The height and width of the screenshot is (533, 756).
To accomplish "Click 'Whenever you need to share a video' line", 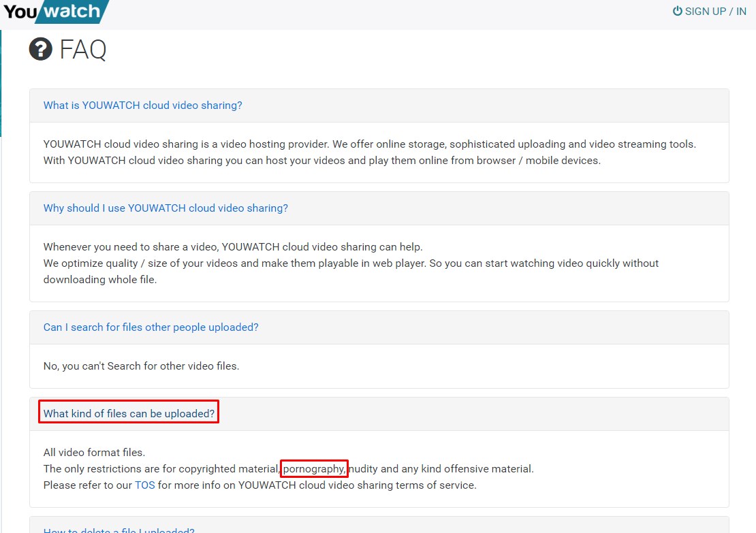I will [x=233, y=246].
